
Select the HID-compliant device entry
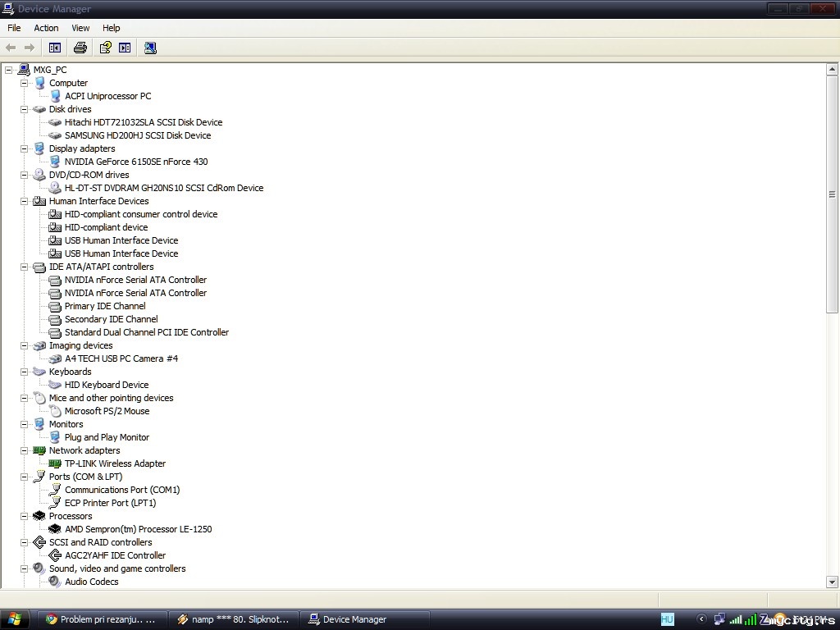tap(106, 227)
